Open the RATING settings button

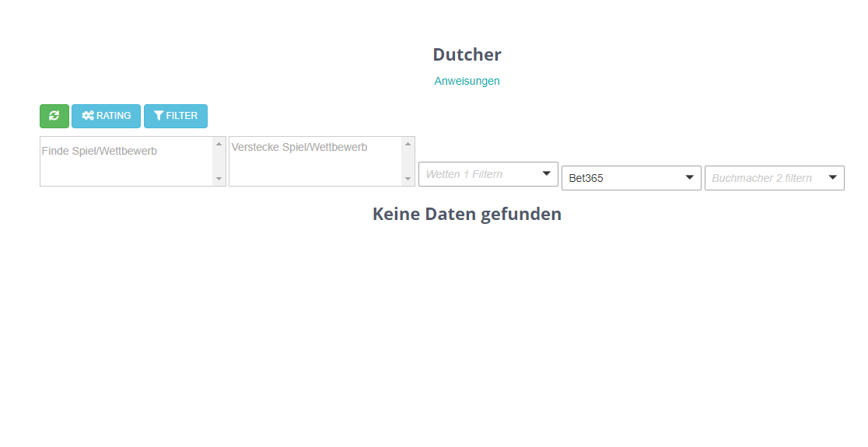107,116
